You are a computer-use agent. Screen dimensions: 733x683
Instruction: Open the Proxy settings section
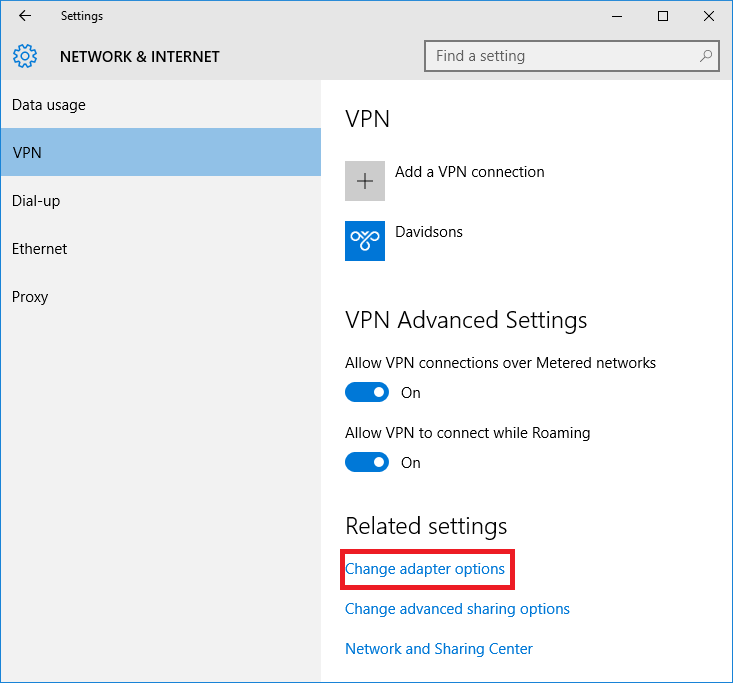pos(161,297)
